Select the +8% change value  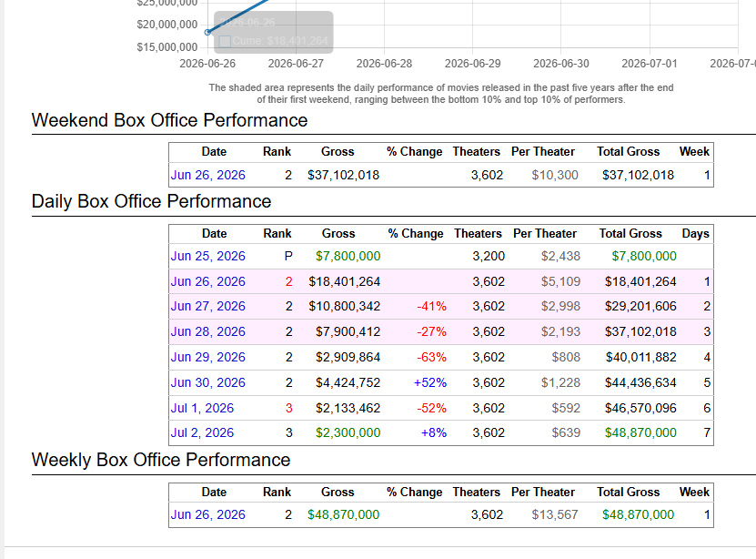click(434, 432)
